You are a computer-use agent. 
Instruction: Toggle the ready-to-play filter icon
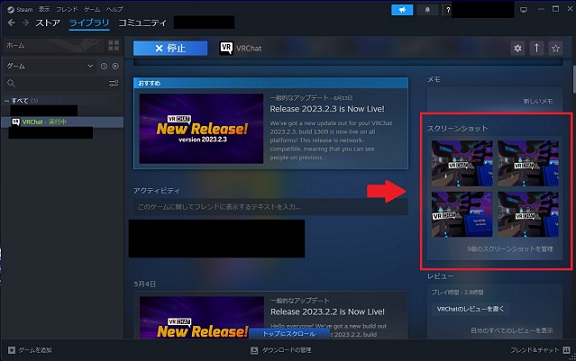pos(115,66)
